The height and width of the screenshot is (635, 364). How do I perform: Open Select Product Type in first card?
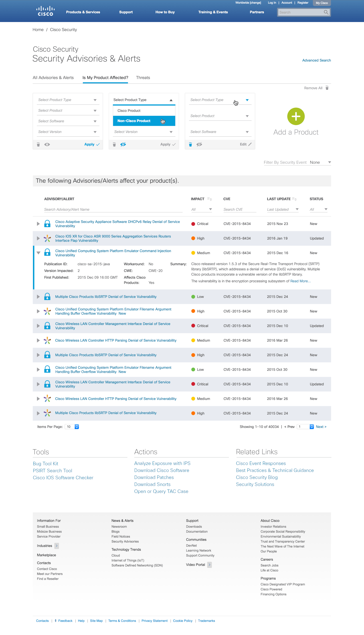(68, 100)
